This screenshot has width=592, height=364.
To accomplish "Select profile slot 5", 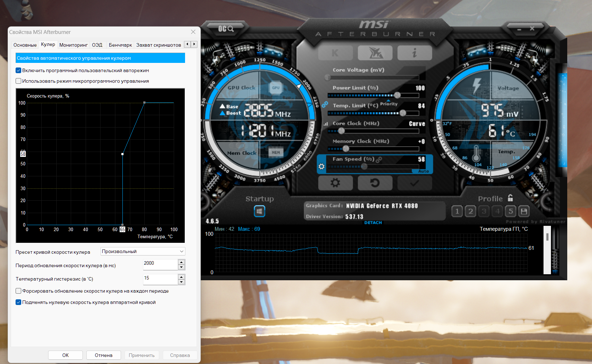I will click(x=511, y=211).
